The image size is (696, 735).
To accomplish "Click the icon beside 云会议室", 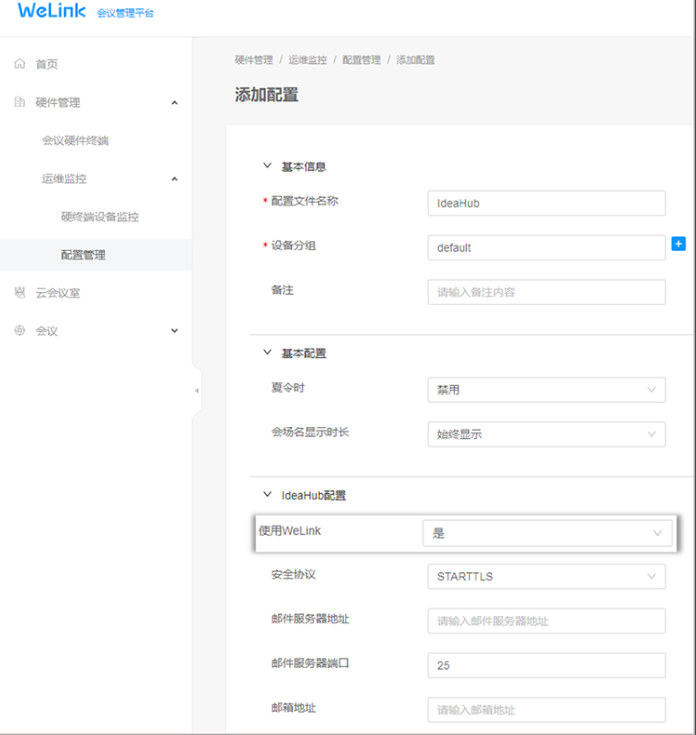I will (x=20, y=292).
